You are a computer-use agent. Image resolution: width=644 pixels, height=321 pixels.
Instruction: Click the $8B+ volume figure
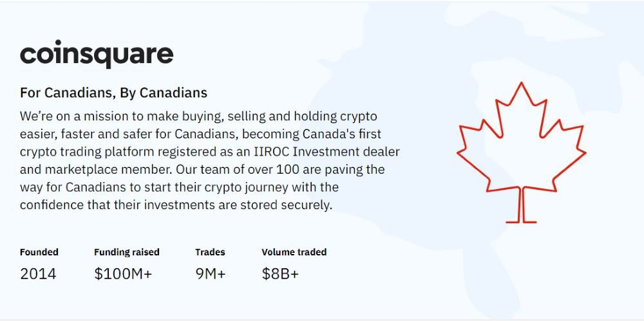pos(280,274)
